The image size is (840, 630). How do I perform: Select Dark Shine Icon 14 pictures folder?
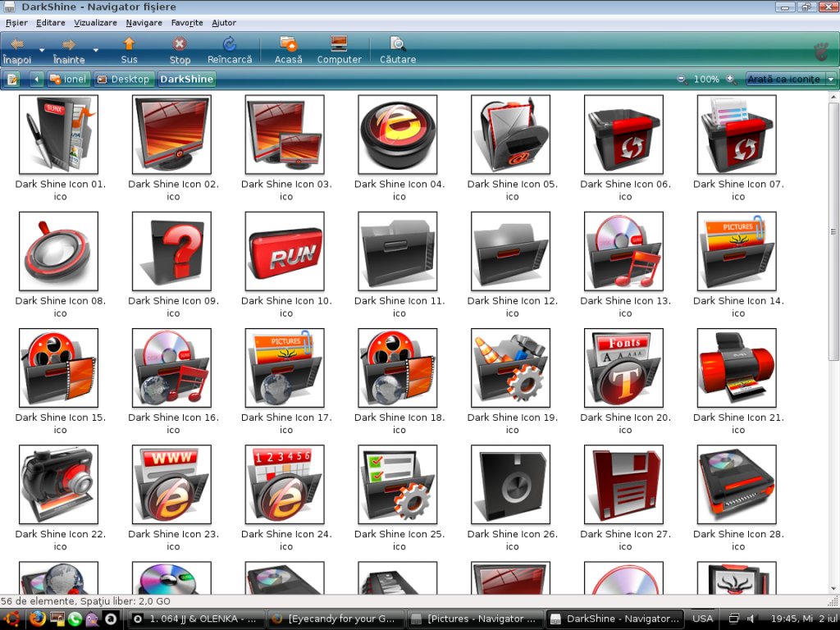(x=737, y=251)
